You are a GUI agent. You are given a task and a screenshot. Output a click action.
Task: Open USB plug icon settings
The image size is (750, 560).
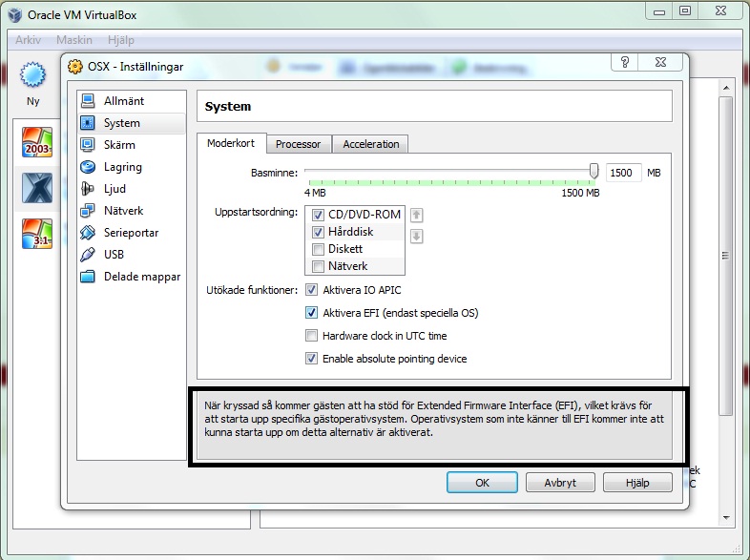pos(88,255)
